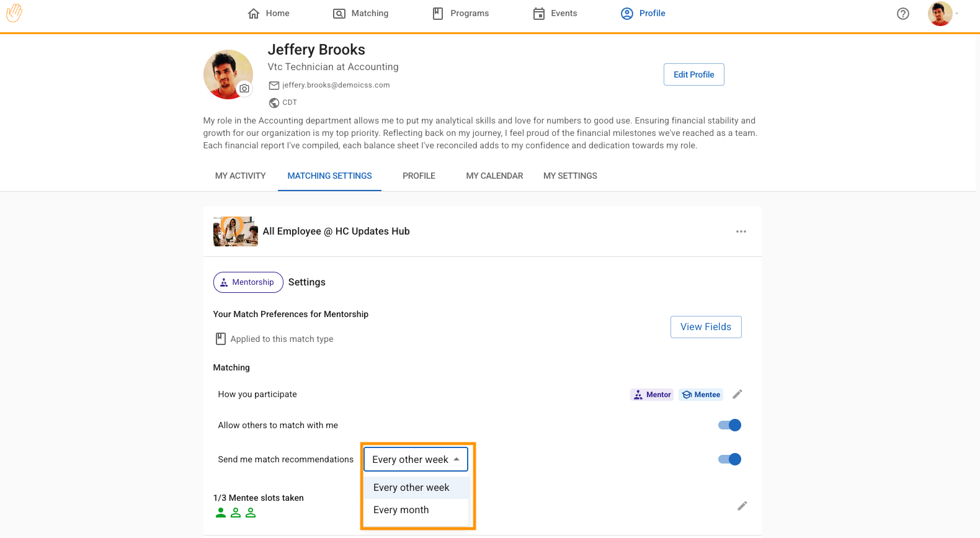This screenshot has height=538, width=980.
Task: Go to Matching in the top navigation
Action: 361,14
